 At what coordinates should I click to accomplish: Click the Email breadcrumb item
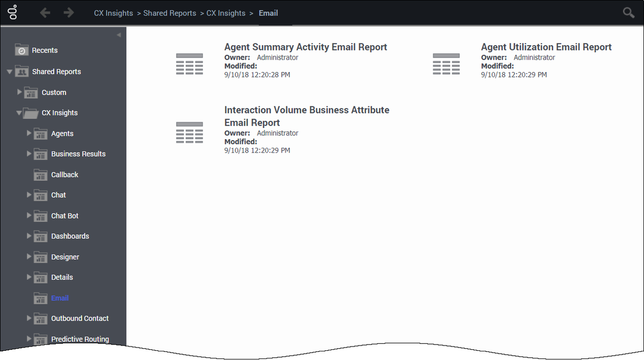(268, 13)
